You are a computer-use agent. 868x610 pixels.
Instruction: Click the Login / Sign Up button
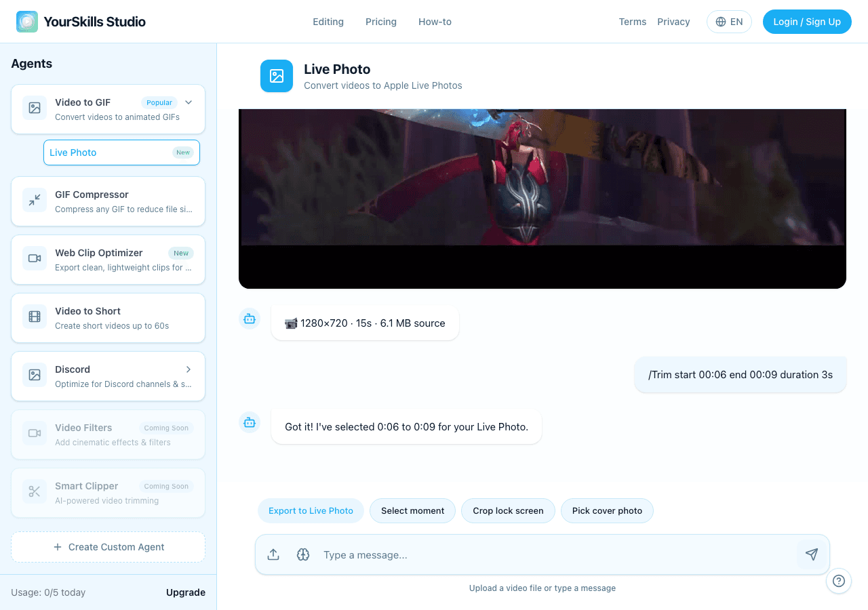click(807, 22)
